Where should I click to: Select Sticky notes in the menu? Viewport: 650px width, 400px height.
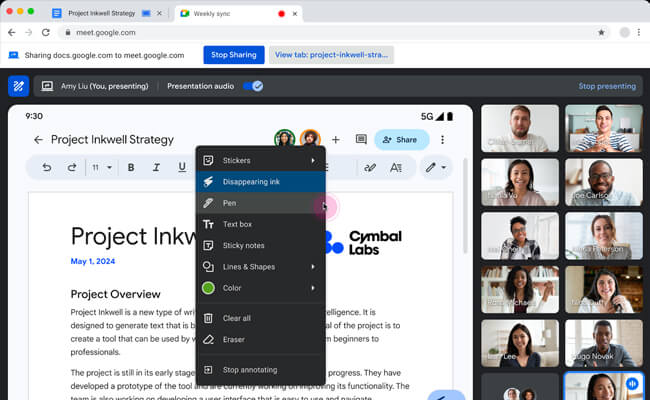tap(261, 245)
